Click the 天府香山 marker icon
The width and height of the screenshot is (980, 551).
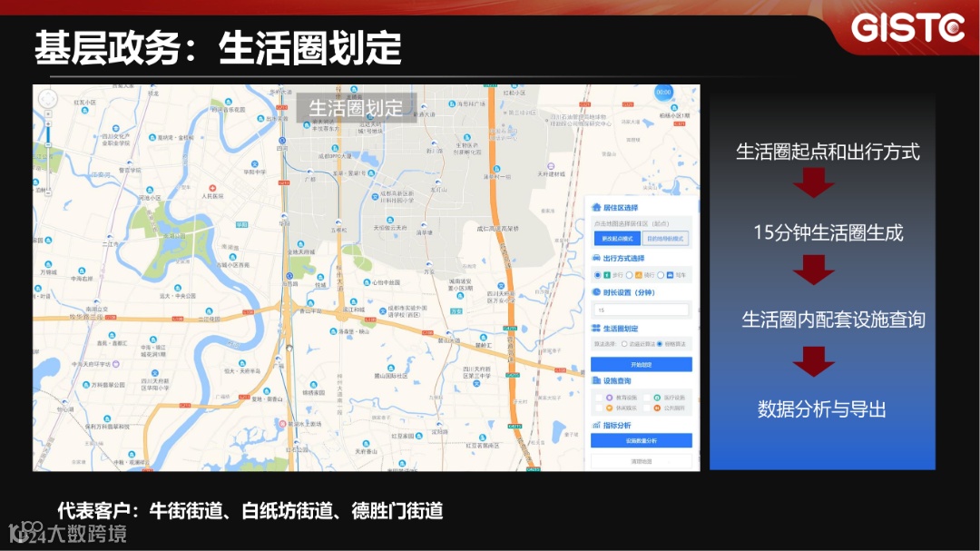tap(367, 443)
